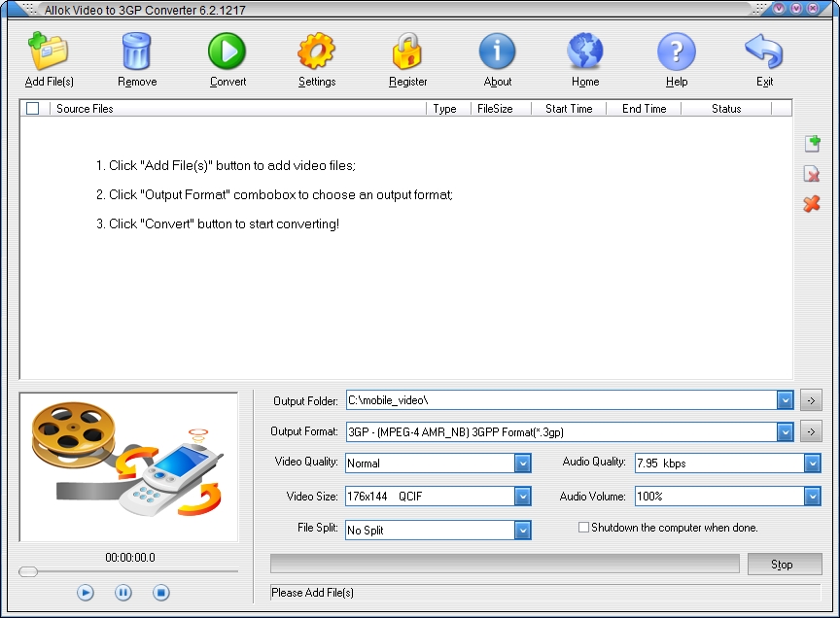The image size is (840, 618).
Task: Click the FileSize column header
Action: 501,108
